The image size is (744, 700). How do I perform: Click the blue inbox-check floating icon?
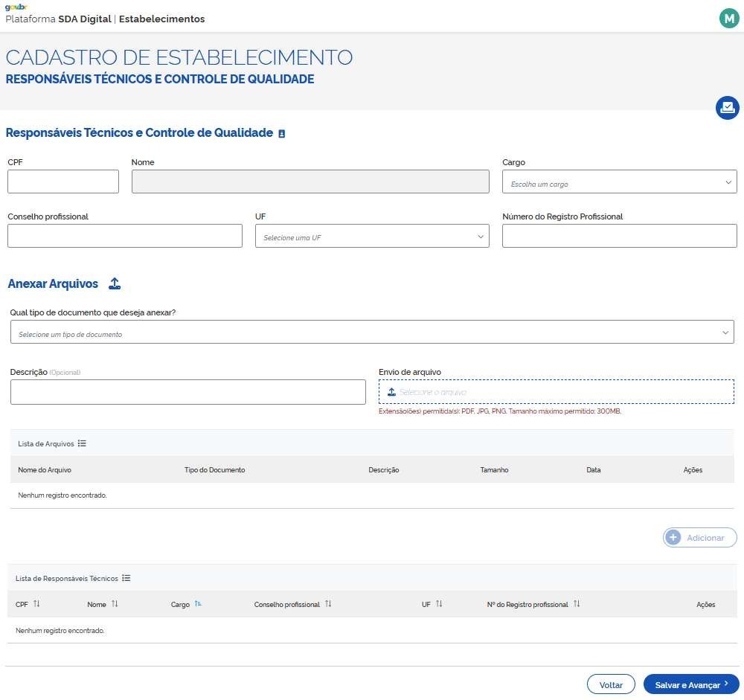click(727, 108)
